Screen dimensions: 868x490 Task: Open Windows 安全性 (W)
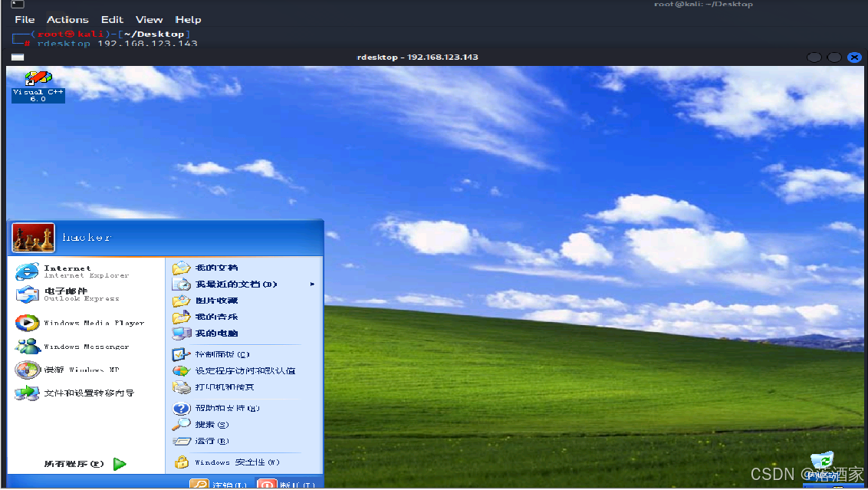tap(227, 462)
